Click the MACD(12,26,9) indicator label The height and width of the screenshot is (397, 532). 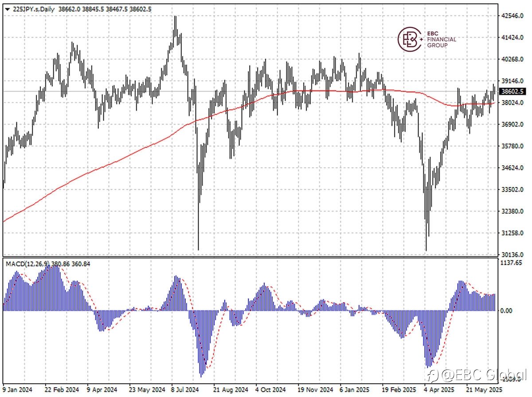pos(28,263)
